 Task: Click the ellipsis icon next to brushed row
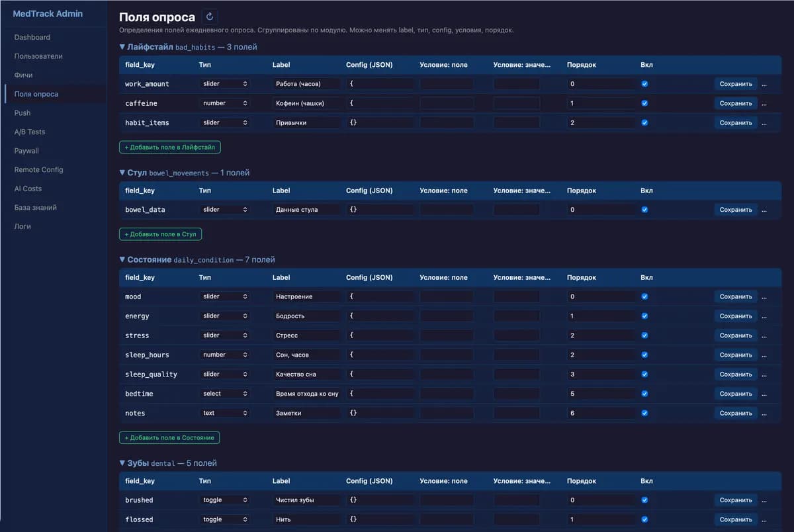coord(764,500)
